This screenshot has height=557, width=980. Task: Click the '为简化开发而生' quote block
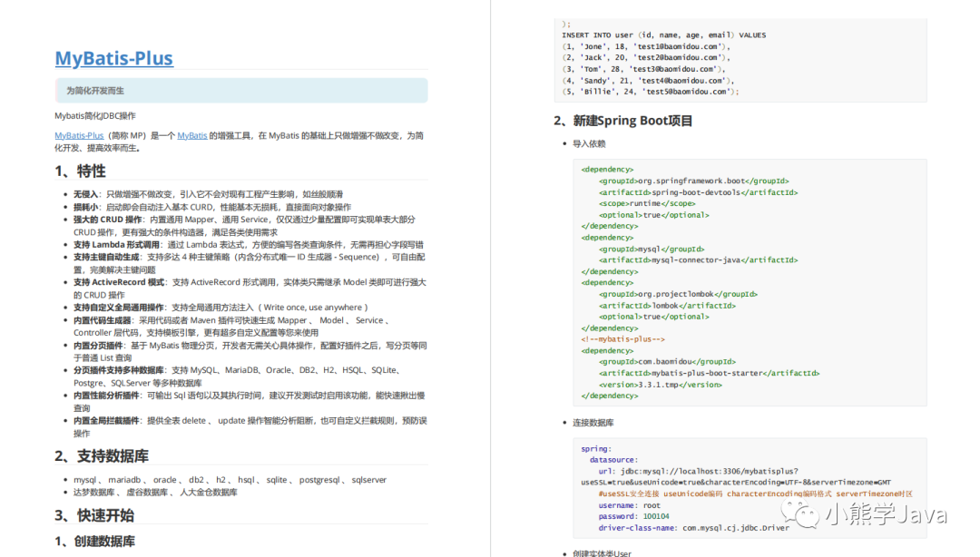(x=241, y=91)
